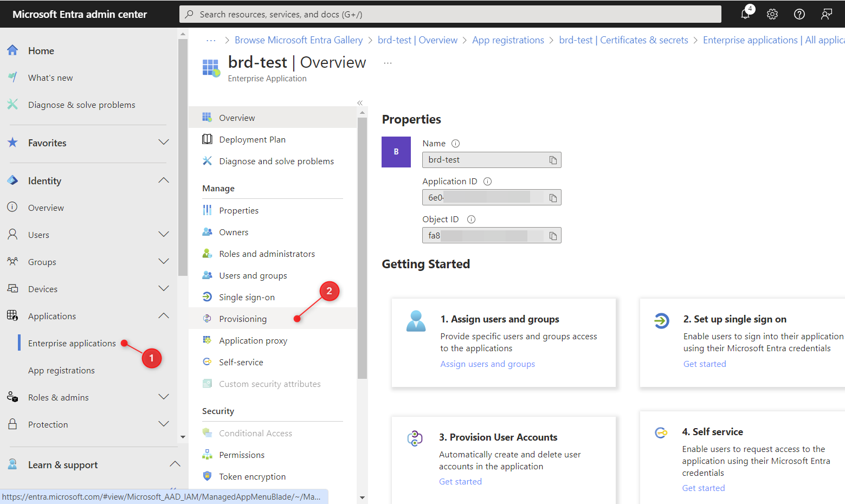Click the purple B application logo

pos(396,152)
